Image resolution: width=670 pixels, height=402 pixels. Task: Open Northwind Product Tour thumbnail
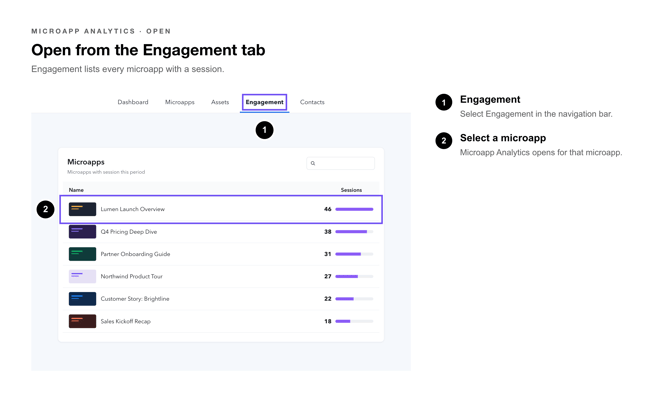(x=82, y=276)
